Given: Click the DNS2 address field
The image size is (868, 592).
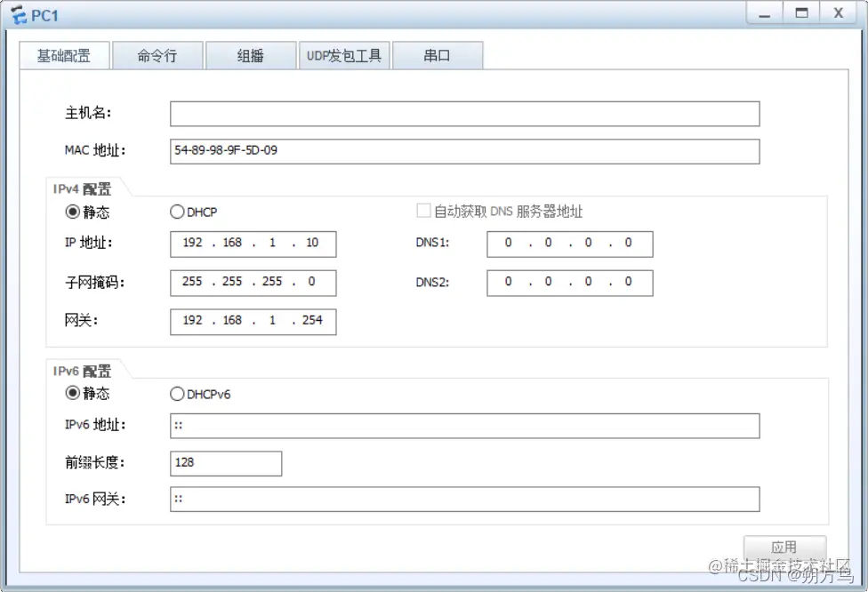Looking at the screenshot, I should [x=569, y=282].
